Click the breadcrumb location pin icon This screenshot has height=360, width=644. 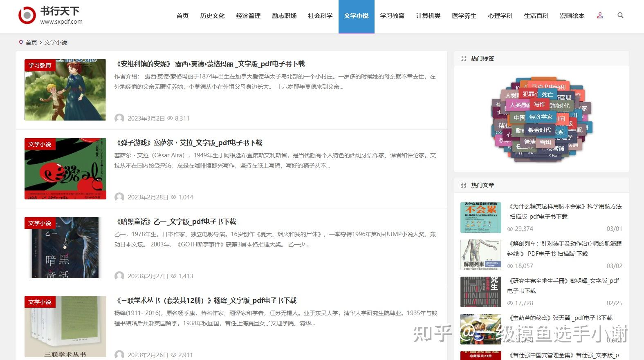[x=21, y=42]
